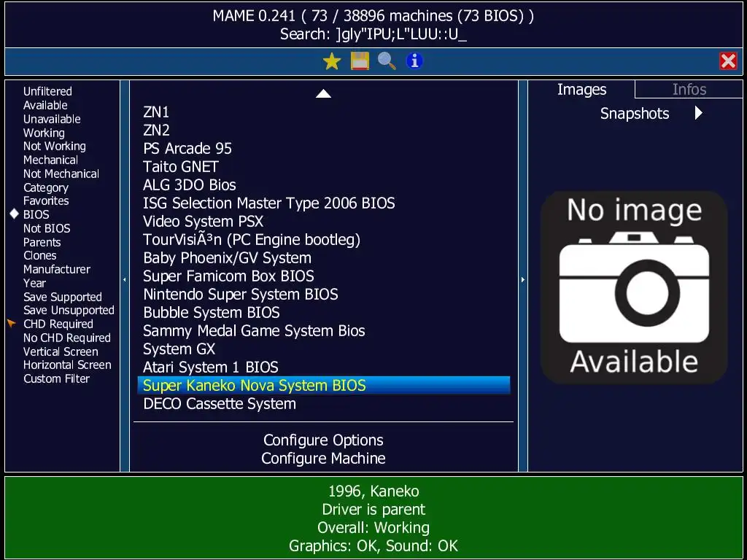Screen dimensions: 747x560
Task: Open the blue info icon
Action: (x=414, y=61)
